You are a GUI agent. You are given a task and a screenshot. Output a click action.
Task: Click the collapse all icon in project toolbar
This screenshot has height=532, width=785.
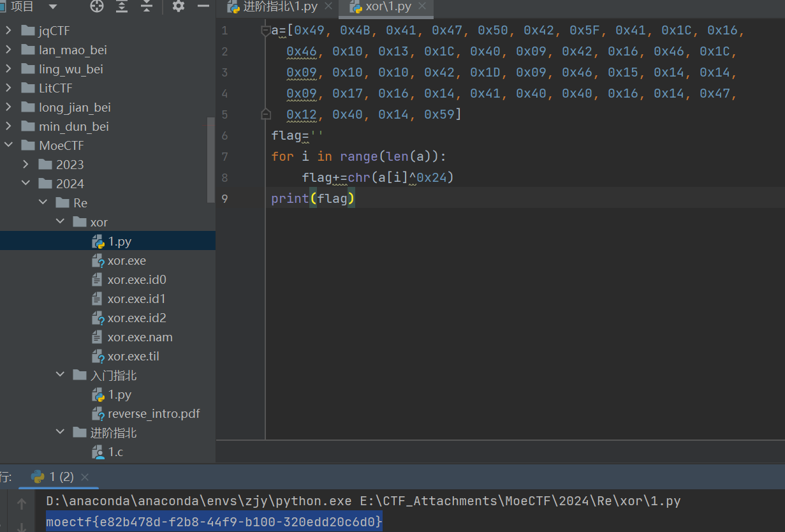[x=147, y=6]
